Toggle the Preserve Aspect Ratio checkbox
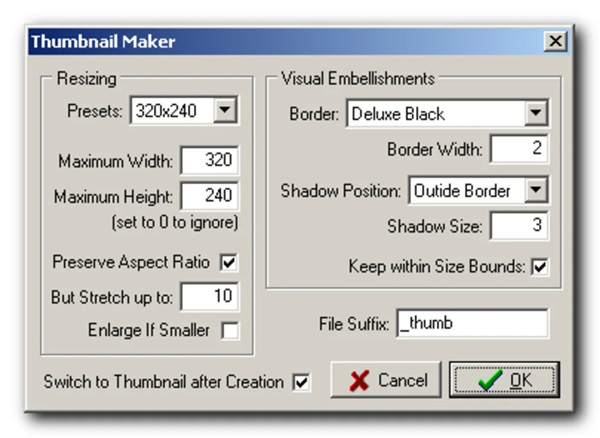Screen dimensions: 600x438 point(229,263)
